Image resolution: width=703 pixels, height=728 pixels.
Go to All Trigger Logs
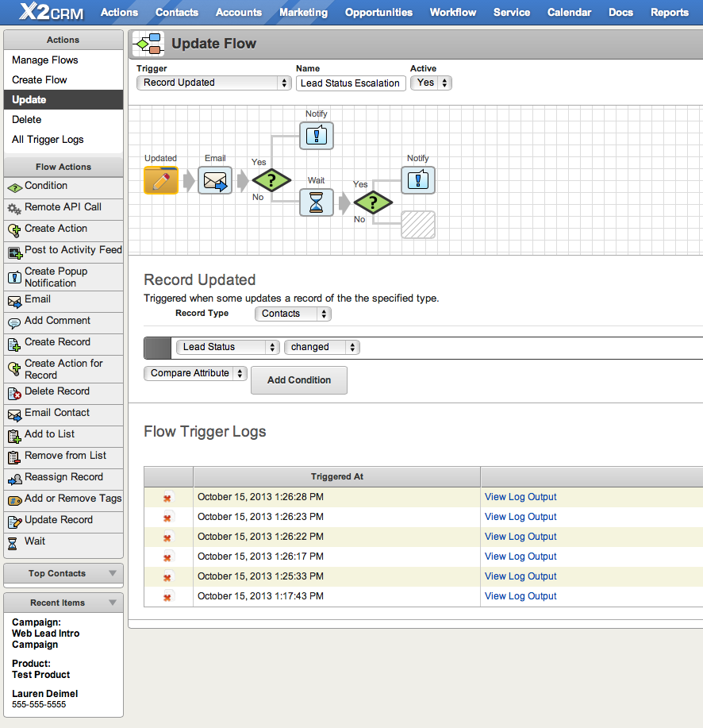(48, 140)
